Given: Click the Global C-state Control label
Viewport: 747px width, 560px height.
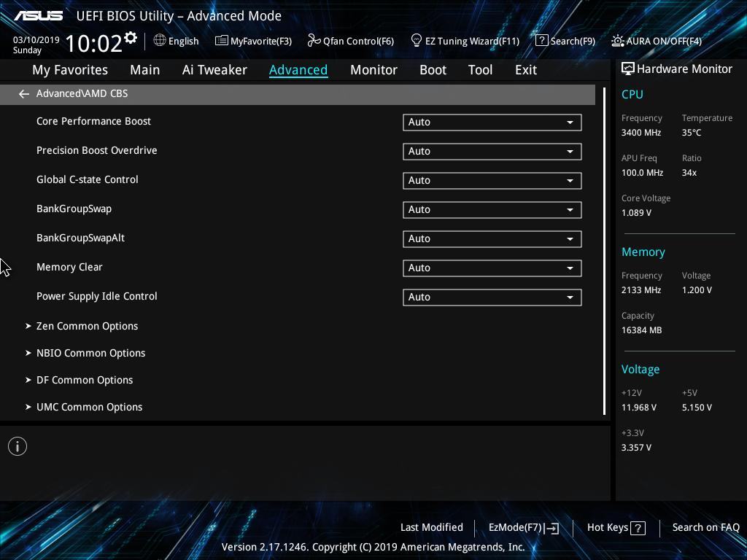Looking at the screenshot, I should 88,179.
